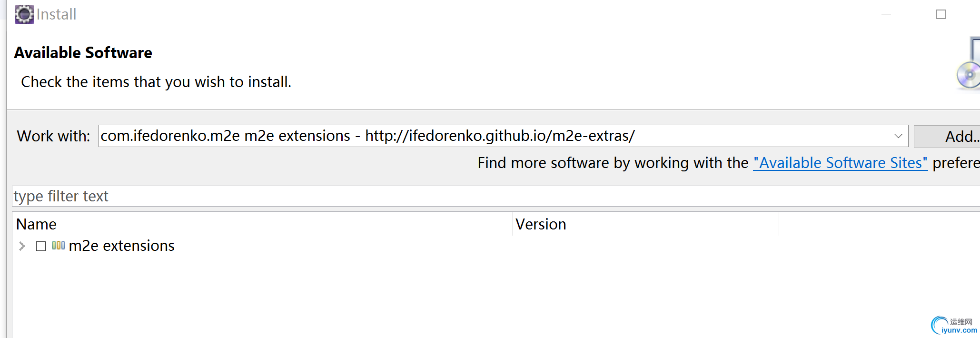Expand the m2e extensions tree node
This screenshot has width=980, height=338.
[x=22, y=246]
